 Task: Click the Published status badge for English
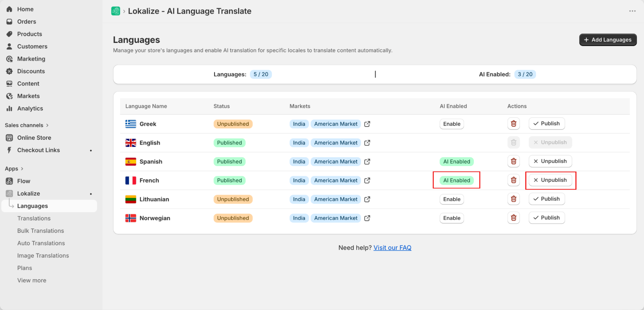pos(229,143)
